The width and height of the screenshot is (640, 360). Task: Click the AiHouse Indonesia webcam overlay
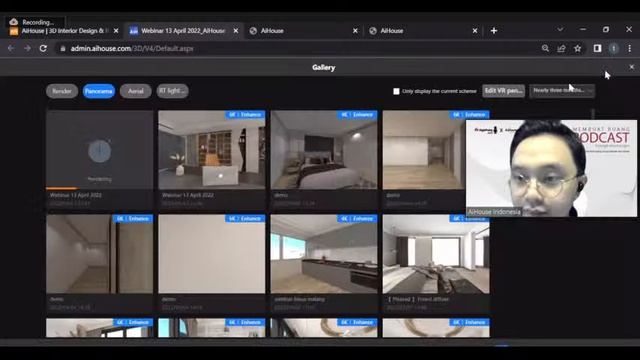(x=551, y=168)
